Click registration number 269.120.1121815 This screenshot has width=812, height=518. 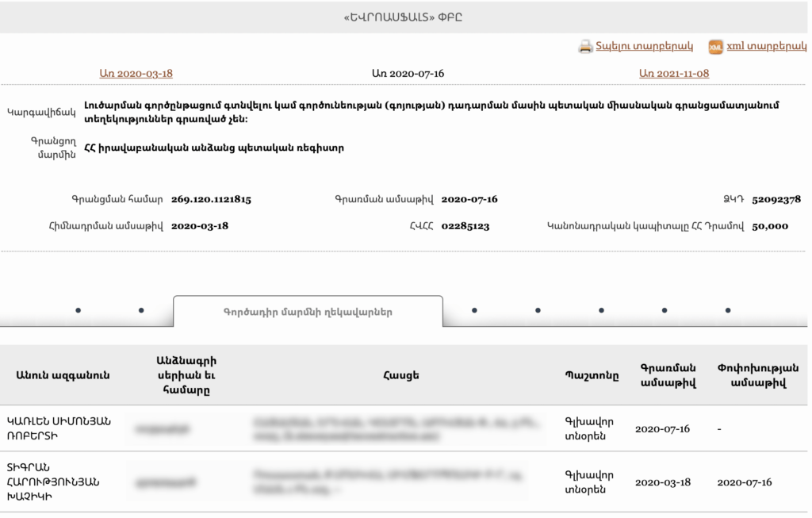tap(211, 199)
